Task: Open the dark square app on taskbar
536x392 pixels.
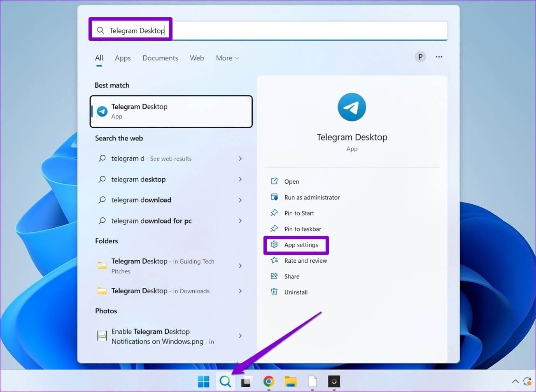Action: [x=334, y=382]
